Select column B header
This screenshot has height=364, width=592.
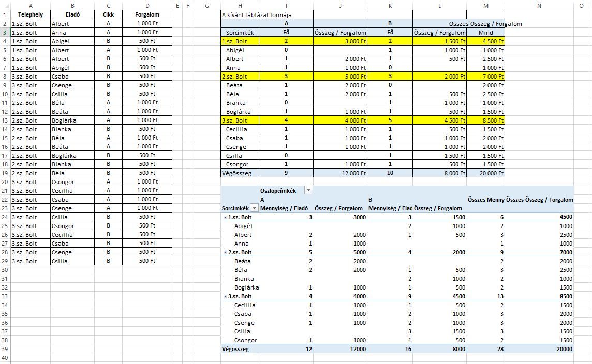pyautogui.click(x=72, y=6)
